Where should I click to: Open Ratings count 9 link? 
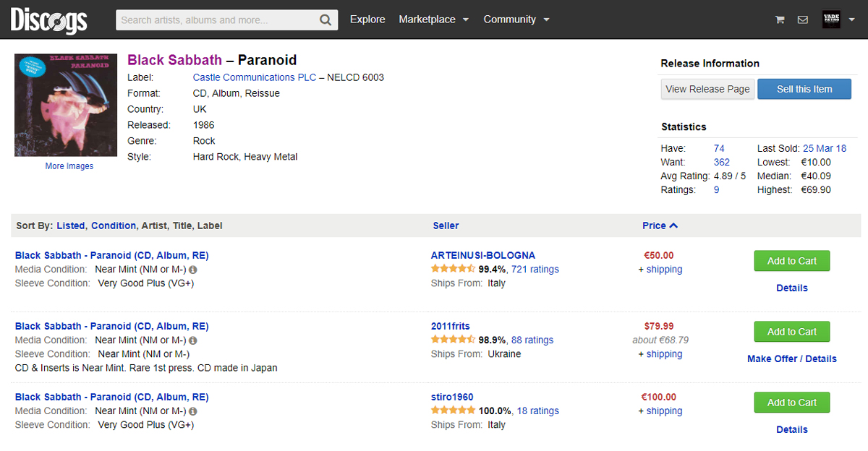(x=716, y=189)
